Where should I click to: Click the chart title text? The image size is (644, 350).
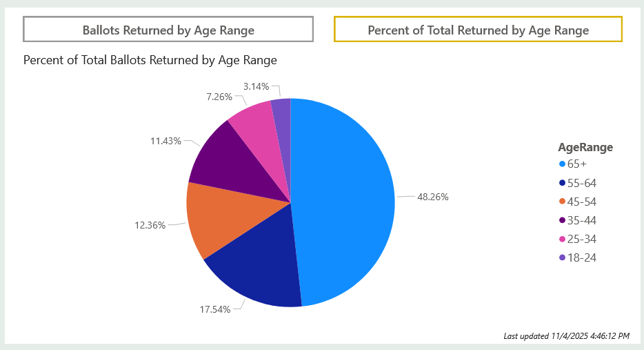pyautogui.click(x=150, y=60)
